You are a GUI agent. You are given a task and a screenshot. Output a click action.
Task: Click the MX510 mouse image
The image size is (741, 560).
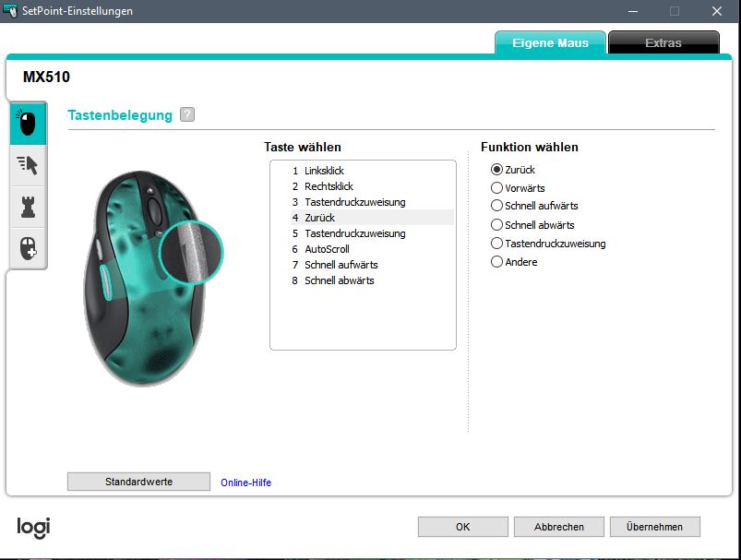[x=147, y=278]
